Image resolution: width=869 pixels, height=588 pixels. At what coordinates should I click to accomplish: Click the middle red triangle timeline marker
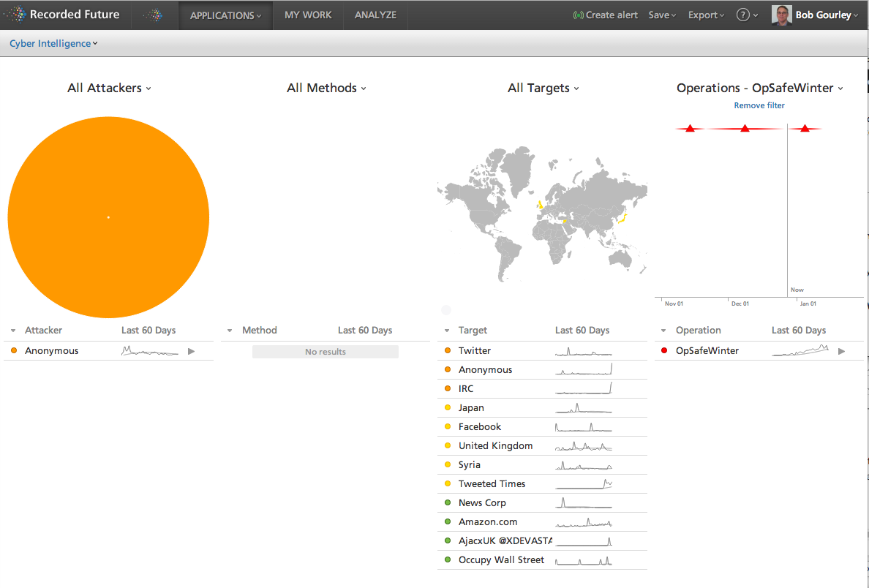(x=745, y=129)
